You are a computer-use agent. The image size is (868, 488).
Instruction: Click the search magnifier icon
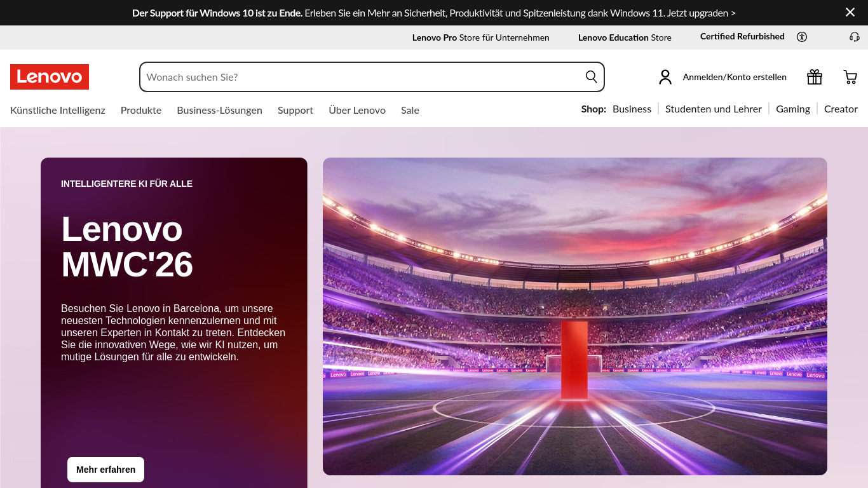[591, 77]
